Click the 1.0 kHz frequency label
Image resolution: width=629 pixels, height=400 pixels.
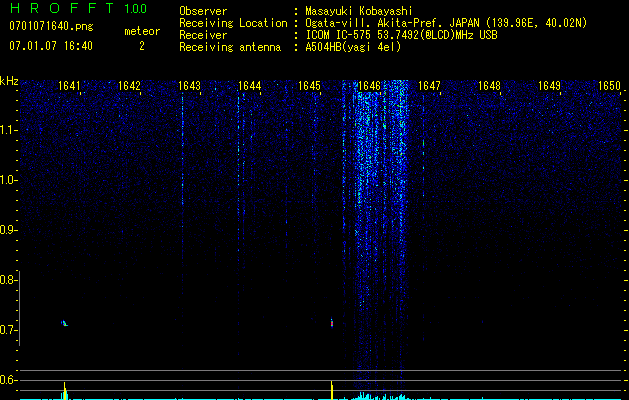(8, 180)
